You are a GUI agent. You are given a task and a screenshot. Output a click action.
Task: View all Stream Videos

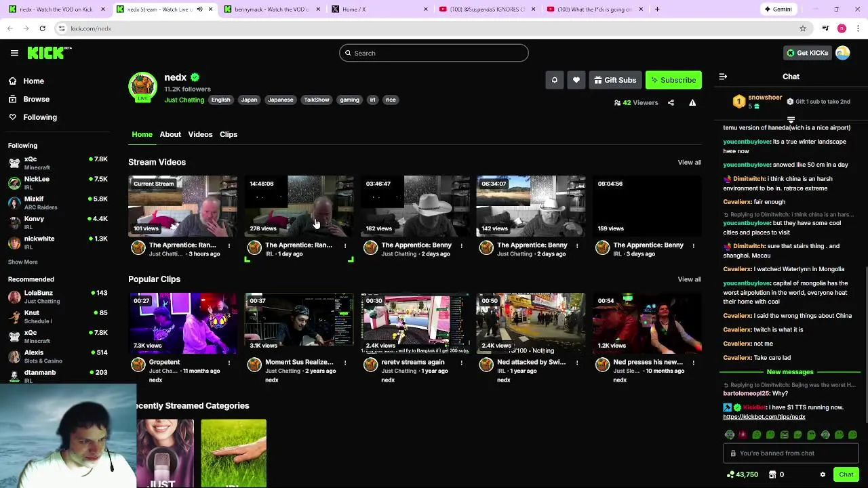click(689, 163)
